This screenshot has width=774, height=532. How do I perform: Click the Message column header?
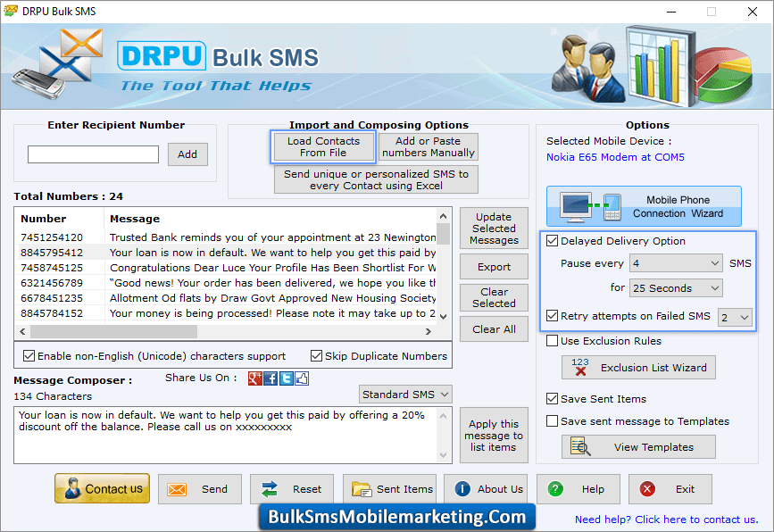(270, 219)
